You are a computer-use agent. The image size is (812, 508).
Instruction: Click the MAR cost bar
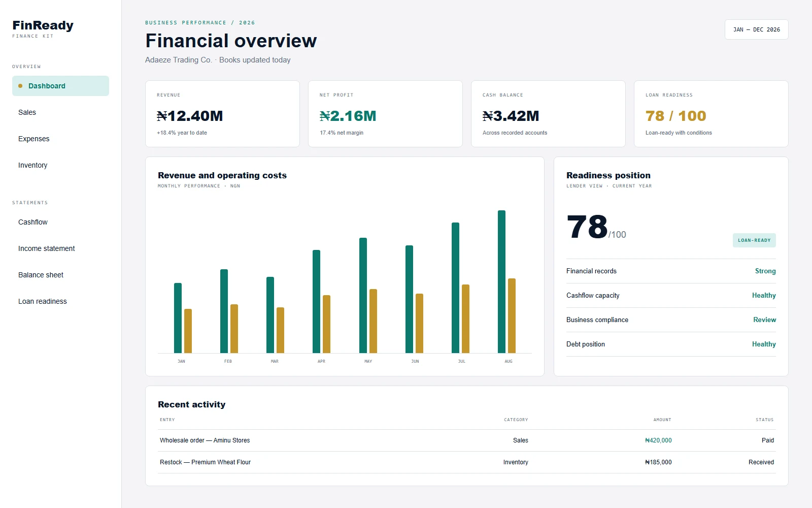coord(280,330)
